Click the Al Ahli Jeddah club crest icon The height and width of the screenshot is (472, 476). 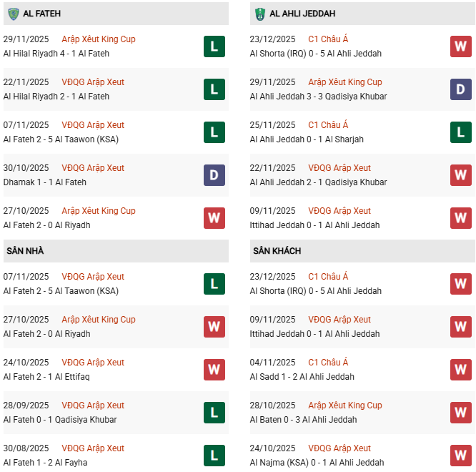259,14
